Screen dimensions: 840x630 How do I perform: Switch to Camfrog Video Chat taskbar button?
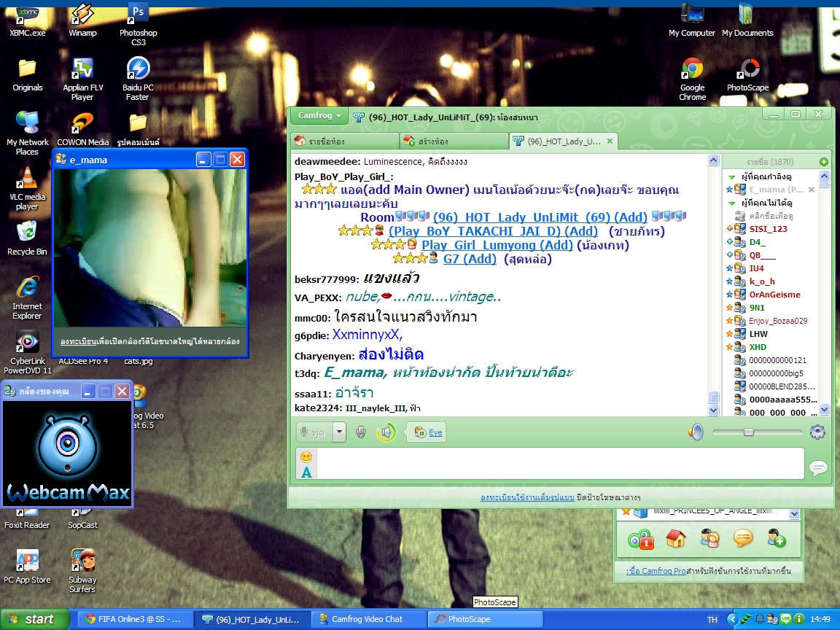368,619
